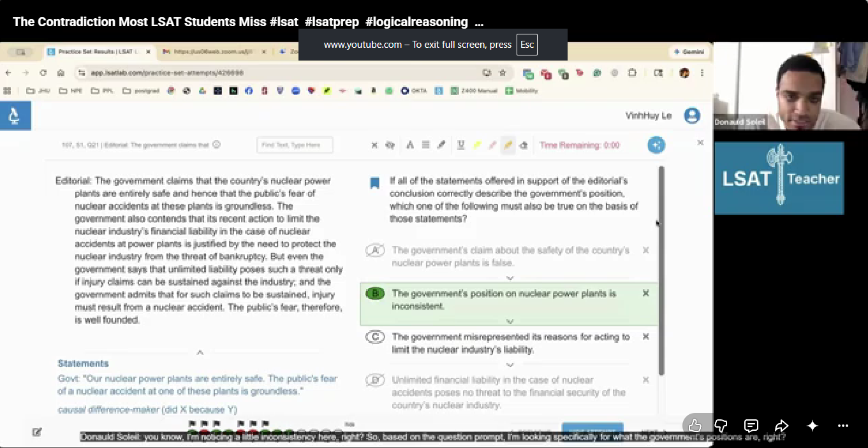
Task: Select answer choice C bubble
Action: [375, 336]
